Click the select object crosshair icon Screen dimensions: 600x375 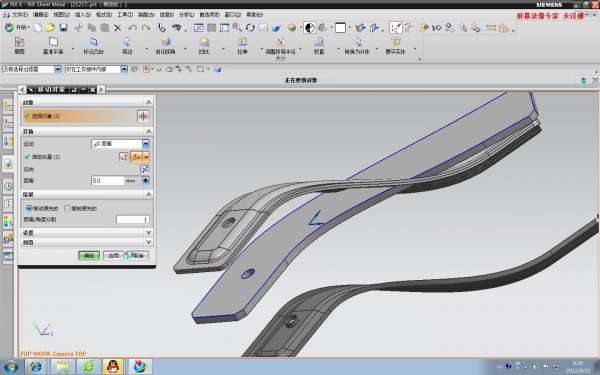(x=143, y=116)
